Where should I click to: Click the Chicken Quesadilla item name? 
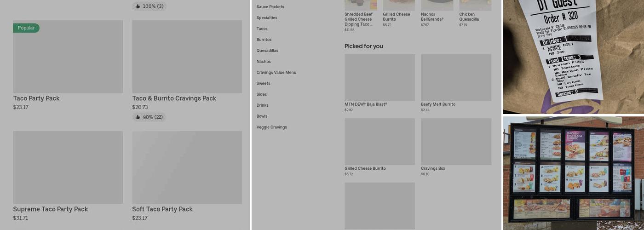point(469,17)
